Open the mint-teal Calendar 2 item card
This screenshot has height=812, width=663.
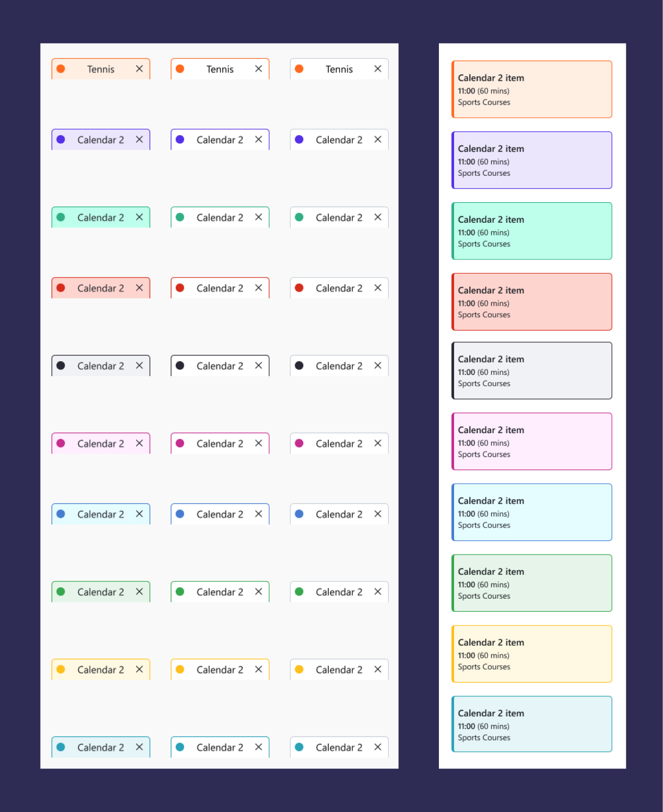tap(532, 231)
